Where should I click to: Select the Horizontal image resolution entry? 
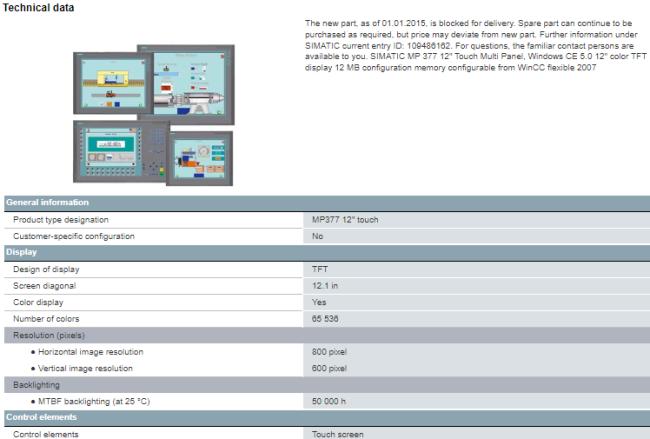point(90,352)
